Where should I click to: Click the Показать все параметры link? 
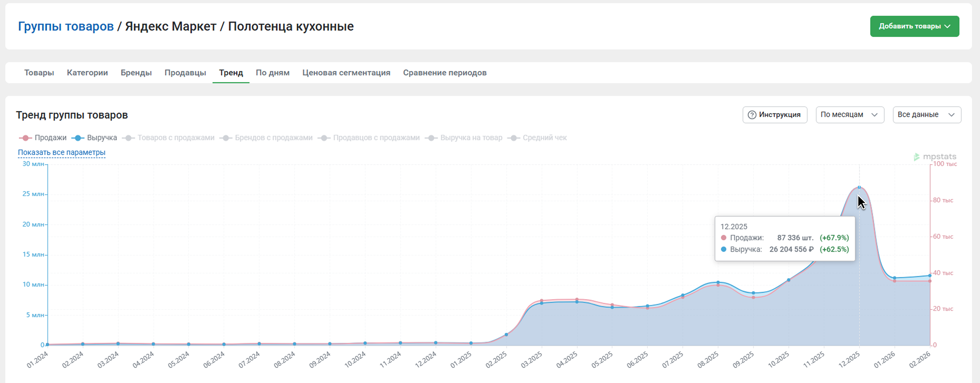62,152
